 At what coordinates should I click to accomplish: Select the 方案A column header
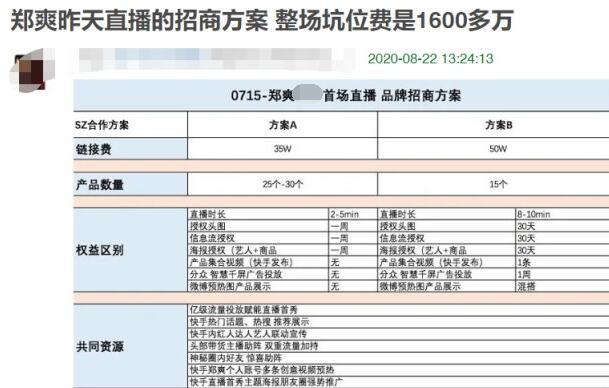point(283,125)
